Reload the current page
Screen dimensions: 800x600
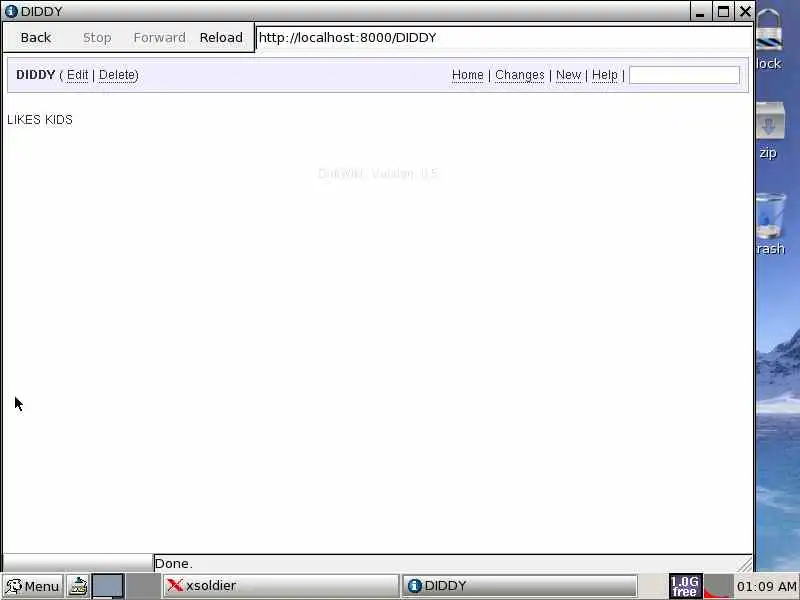tap(221, 38)
